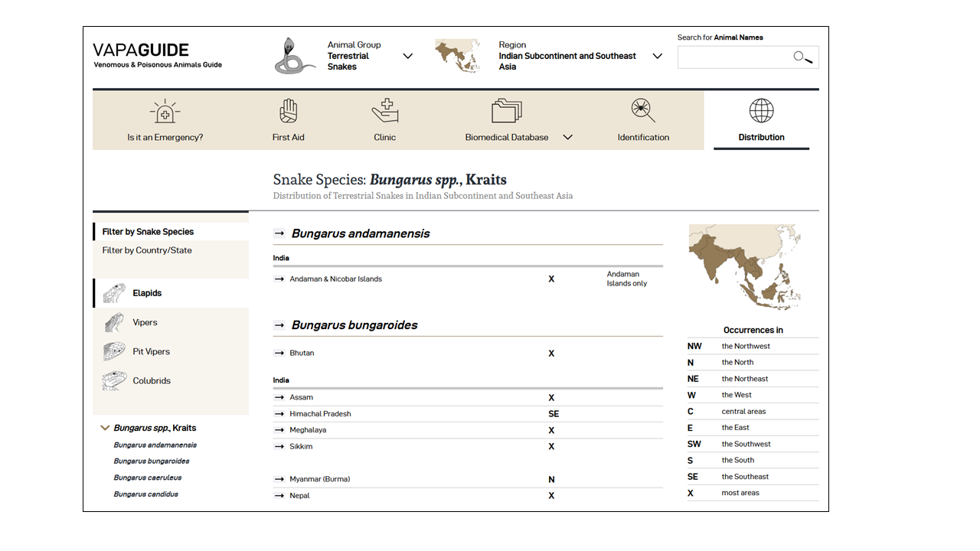Open First Aid bandaged hand icon
The height and width of the screenshot is (551, 980).
point(288,112)
